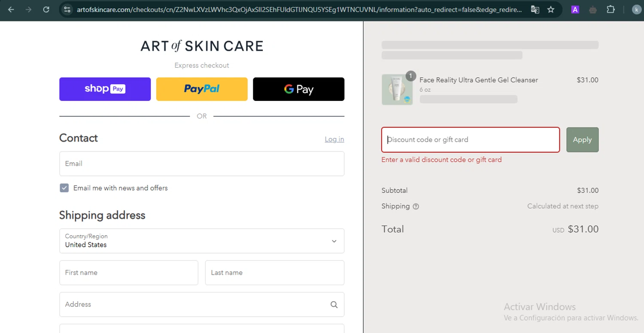Open the browser extensions puzzle icon
The width and height of the screenshot is (644, 333).
pos(611,9)
